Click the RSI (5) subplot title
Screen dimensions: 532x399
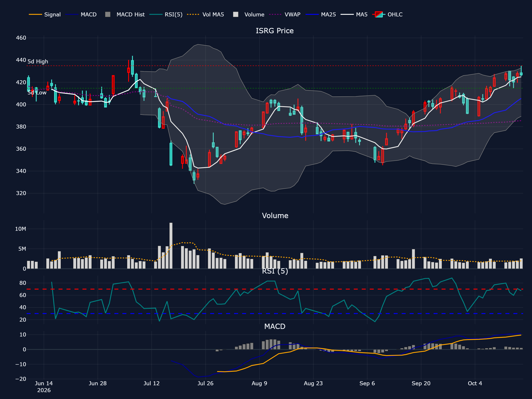click(x=275, y=271)
